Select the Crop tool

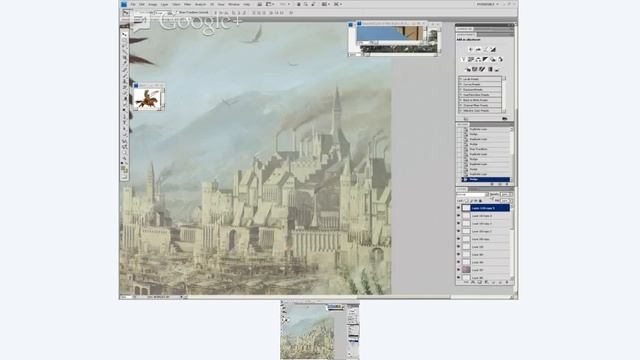[124, 57]
